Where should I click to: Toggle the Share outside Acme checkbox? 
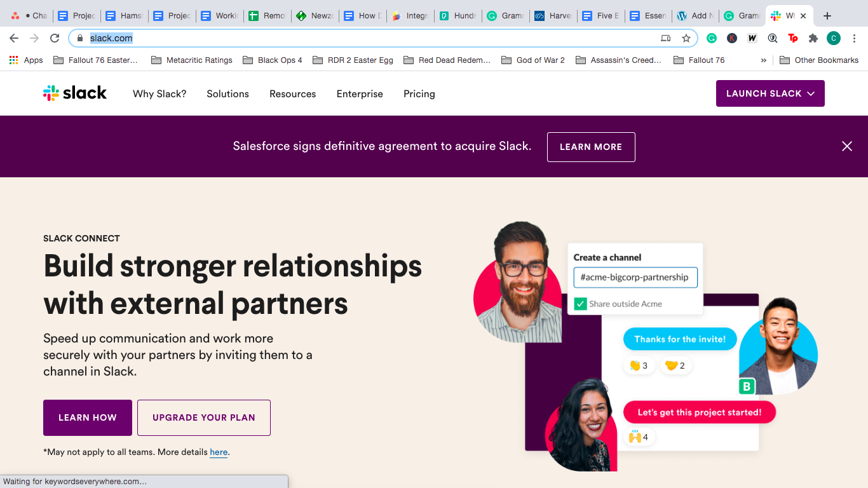[580, 304]
